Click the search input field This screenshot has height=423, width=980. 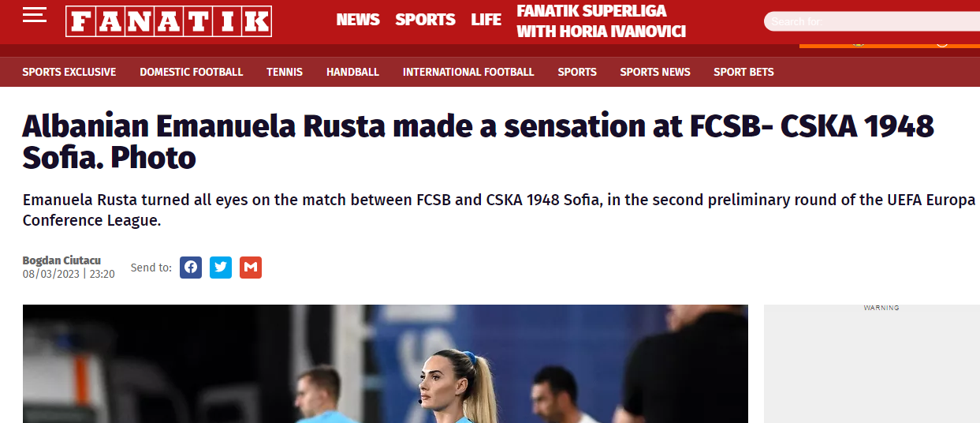pos(872,21)
